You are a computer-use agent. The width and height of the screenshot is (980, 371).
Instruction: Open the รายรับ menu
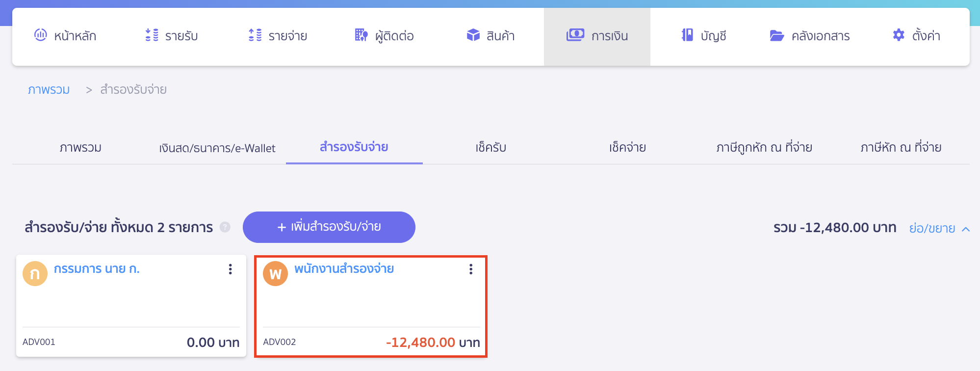coord(172,36)
